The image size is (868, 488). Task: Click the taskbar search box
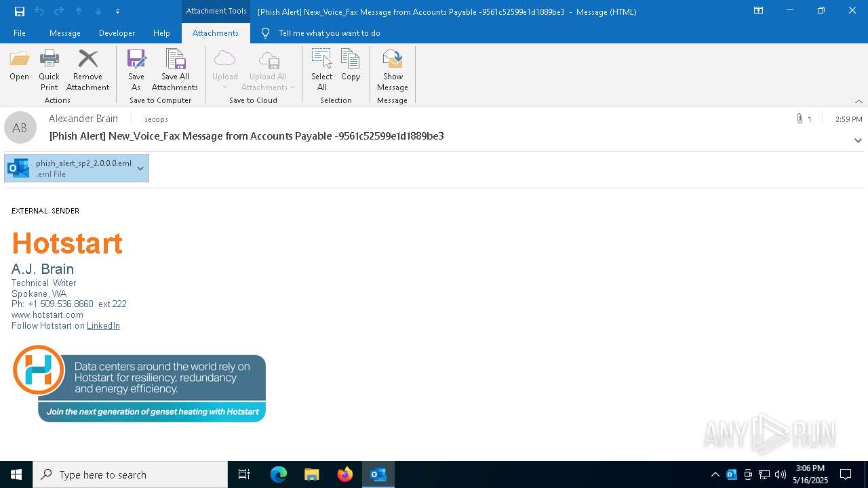point(130,474)
